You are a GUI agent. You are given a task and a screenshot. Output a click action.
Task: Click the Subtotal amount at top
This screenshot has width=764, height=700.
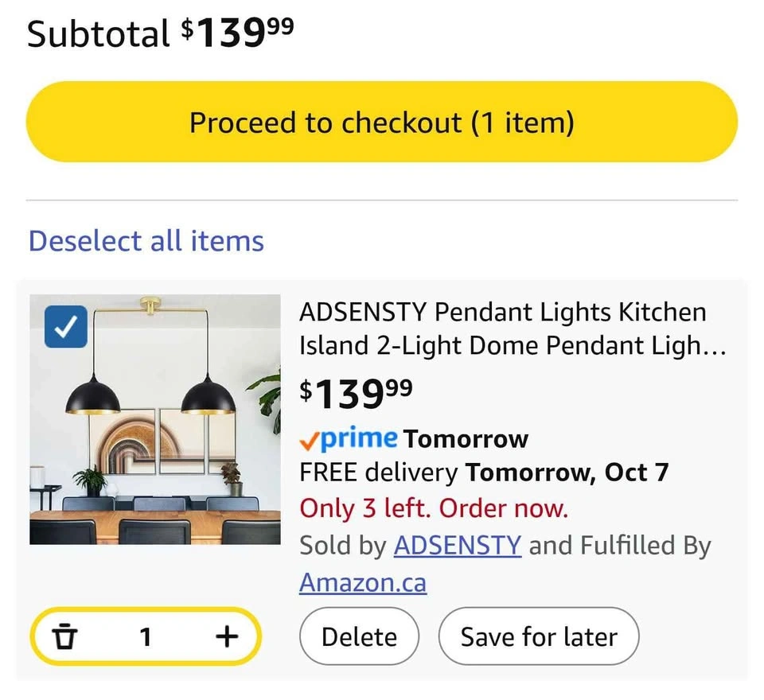[x=237, y=33]
